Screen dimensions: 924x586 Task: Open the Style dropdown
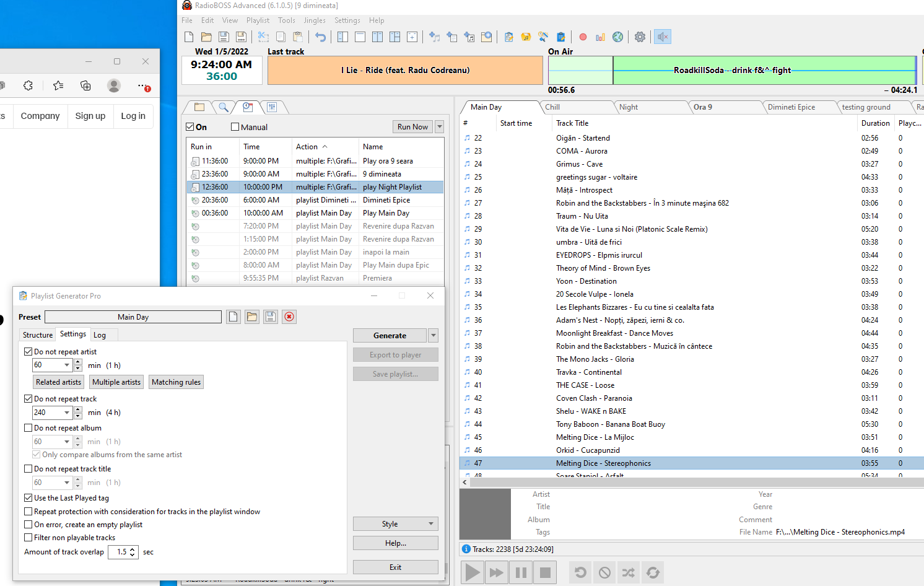pyautogui.click(x=396, y=524)
